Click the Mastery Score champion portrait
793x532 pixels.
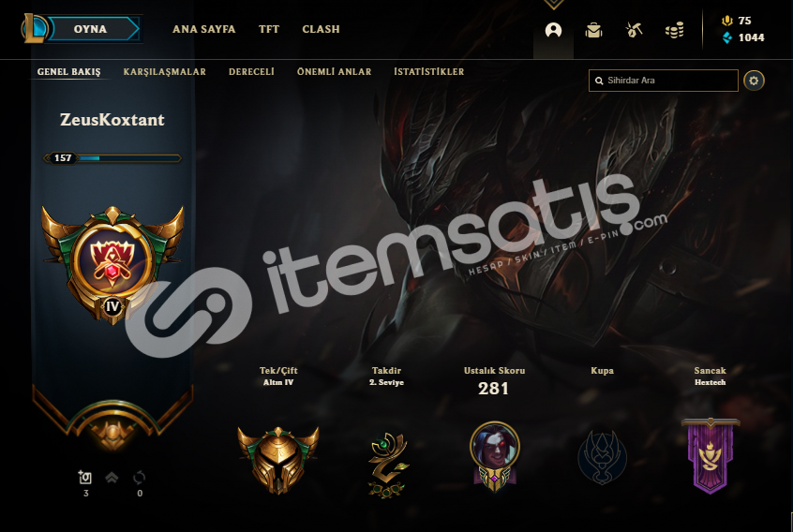(494, 456)
